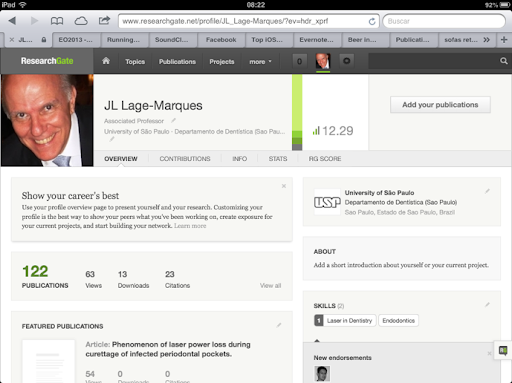Image resolution: width=512 pixels, height=383 pixels.
Task: Open the Projects menu item
Action: (222, 62)
